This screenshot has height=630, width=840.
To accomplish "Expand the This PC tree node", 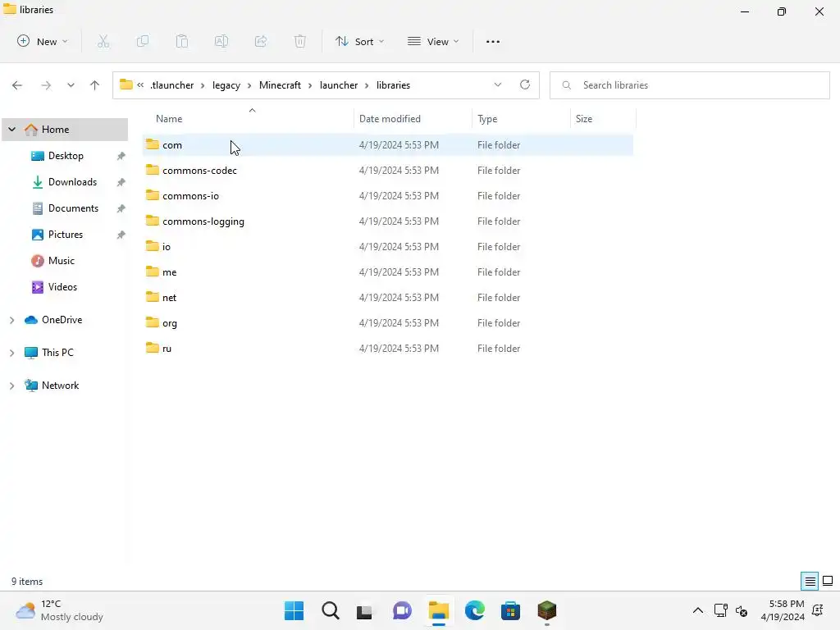I will (x=11, y=353).
